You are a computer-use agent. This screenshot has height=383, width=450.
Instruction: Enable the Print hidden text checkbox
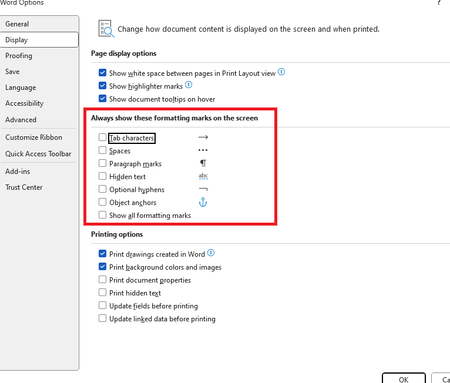(102, 292)
